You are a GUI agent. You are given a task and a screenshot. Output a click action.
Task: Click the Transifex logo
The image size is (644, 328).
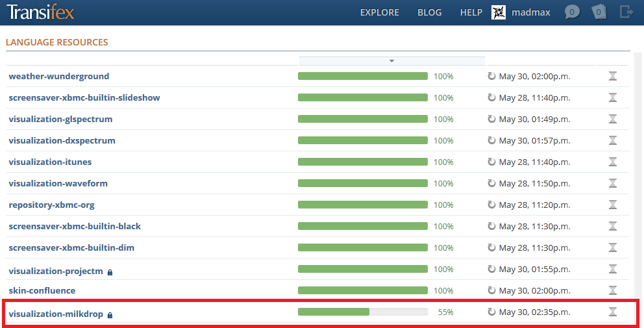pyautogui.click(x=40, y=12)
